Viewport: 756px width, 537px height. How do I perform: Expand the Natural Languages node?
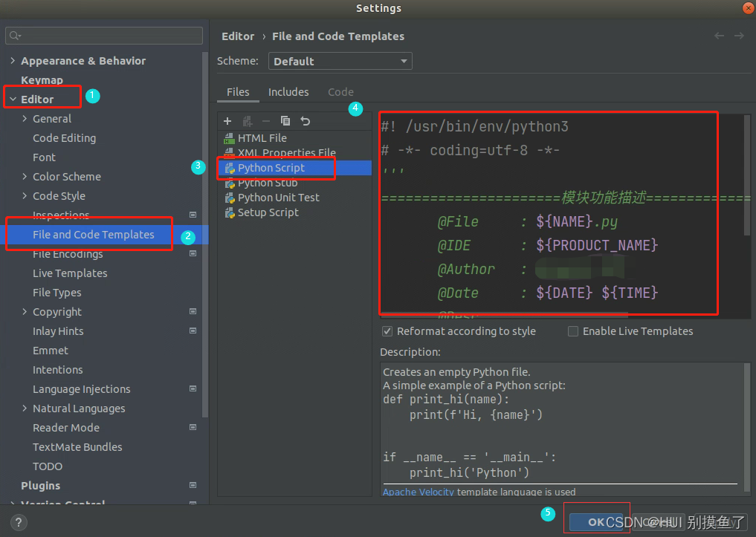coord(25,408)
